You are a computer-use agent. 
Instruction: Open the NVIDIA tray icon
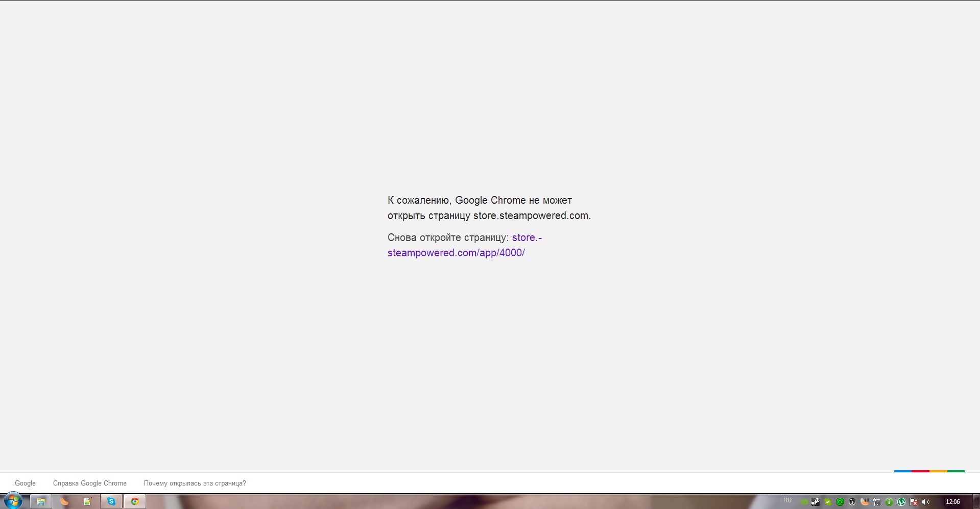click(x=804, y=502)
